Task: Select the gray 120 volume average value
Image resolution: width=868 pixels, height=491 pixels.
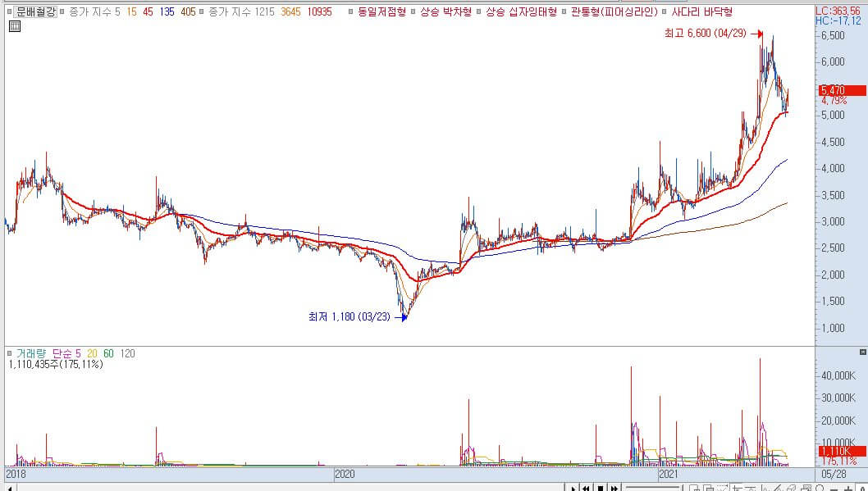Action: 127,353
